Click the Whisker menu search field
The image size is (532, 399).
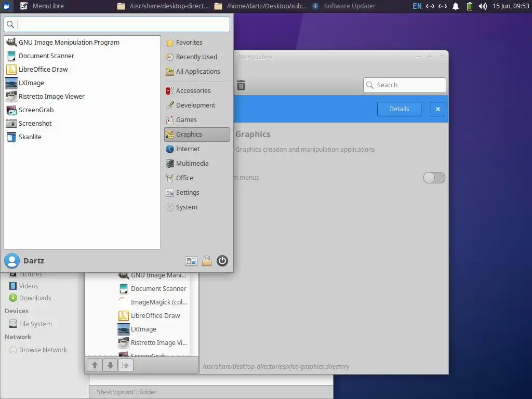(117, 24)
